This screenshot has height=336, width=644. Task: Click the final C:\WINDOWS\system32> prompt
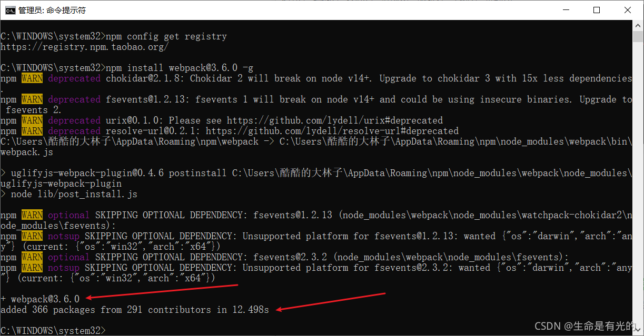[53, 331]
